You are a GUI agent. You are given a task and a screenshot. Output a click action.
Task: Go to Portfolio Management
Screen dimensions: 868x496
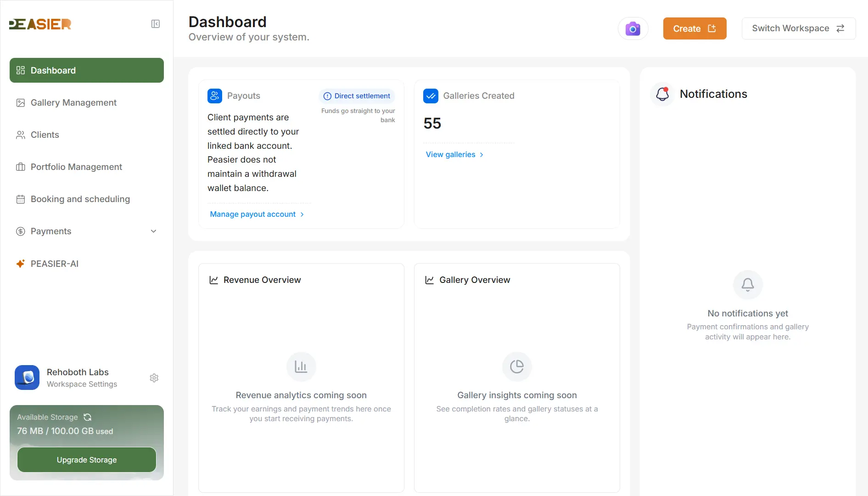[76, 167]
